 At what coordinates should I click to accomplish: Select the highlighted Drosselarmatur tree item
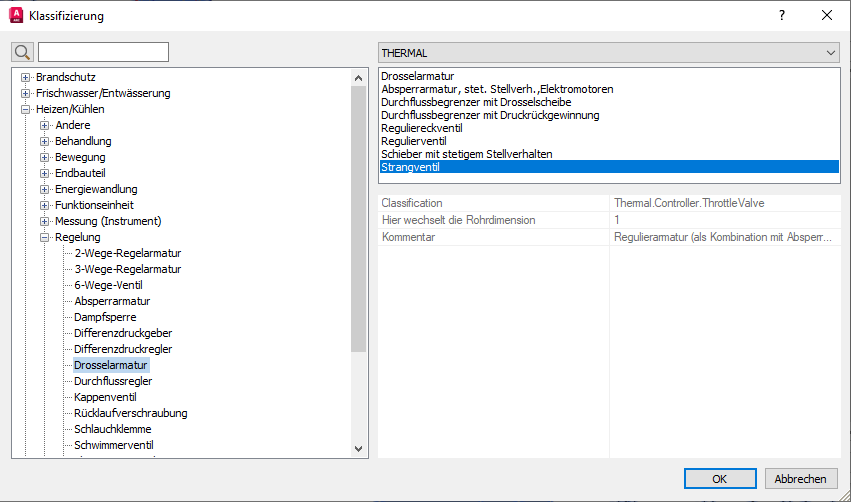coord(111,365)
